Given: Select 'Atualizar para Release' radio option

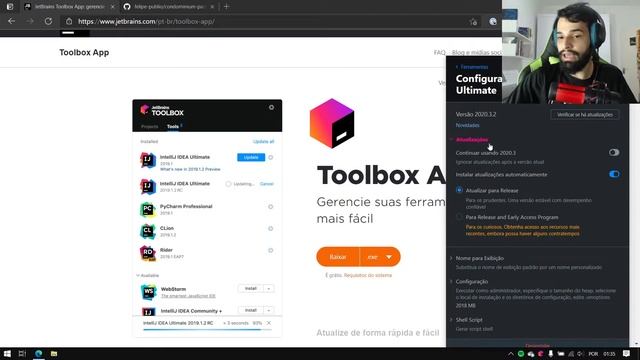Looking at the screenshot, I should (x=459, y=190).
